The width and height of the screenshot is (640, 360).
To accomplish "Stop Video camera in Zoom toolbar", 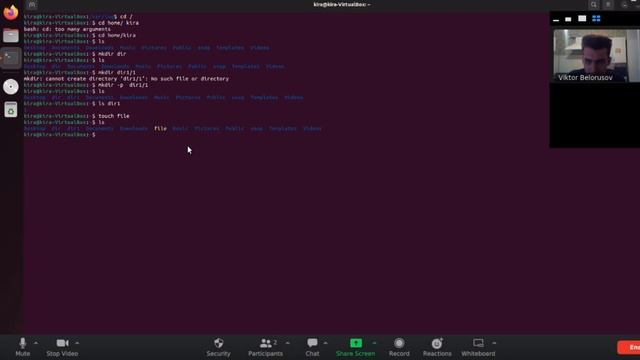I will click(x=62, y=347).
